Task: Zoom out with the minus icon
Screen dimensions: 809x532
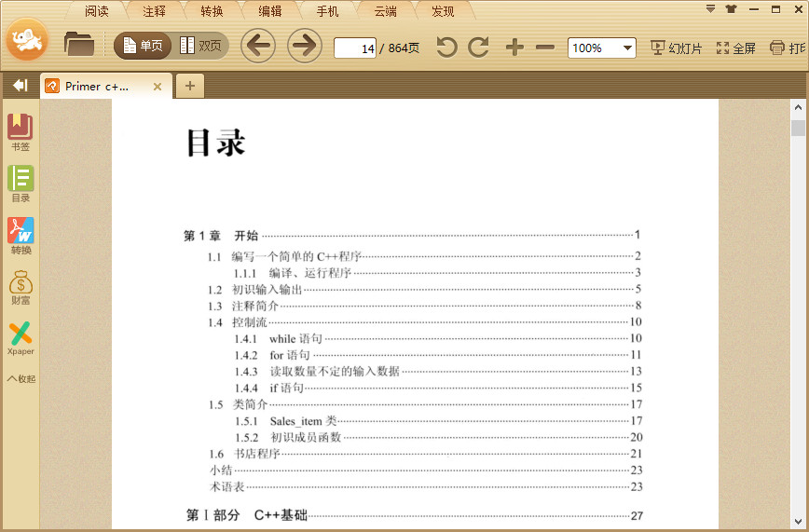Action: click(x=545, y=48)
